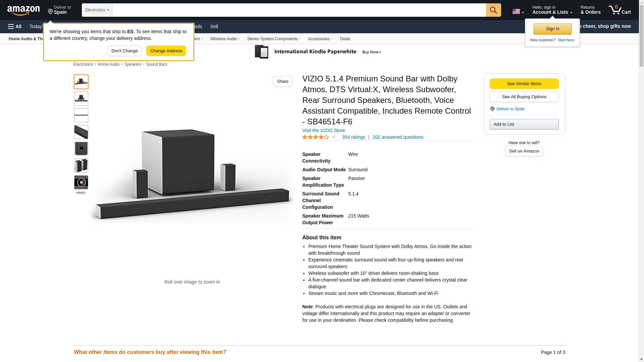Click the Change Address button
Screen dimensions: 644x362
(x=166, y=51)
